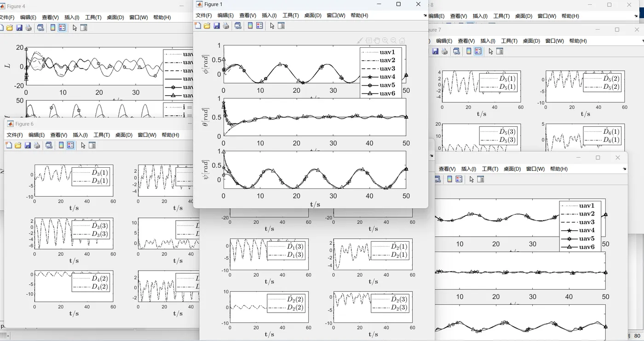Toggle Edit Plot arrow in Figure 6 toolbar

click(x=83, y=145)
